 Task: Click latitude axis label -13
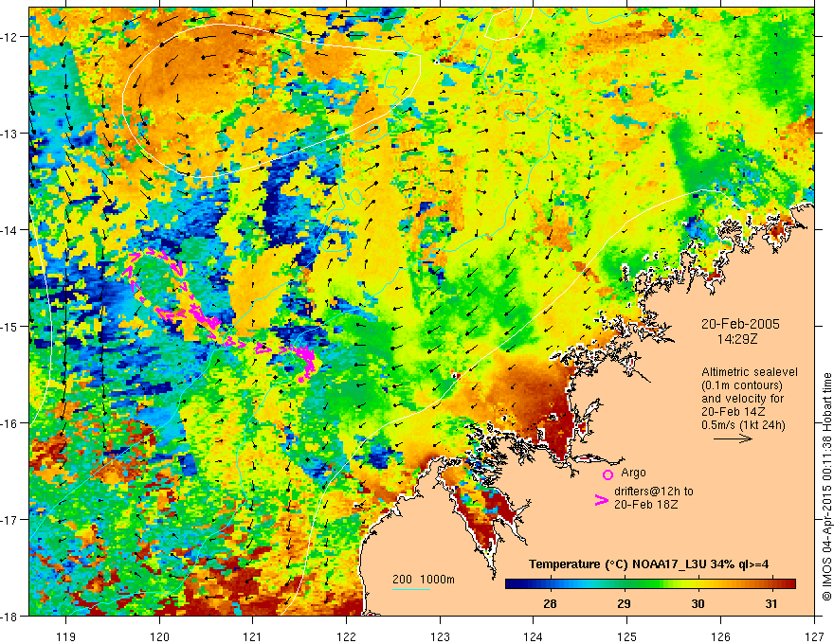(9, 133)
